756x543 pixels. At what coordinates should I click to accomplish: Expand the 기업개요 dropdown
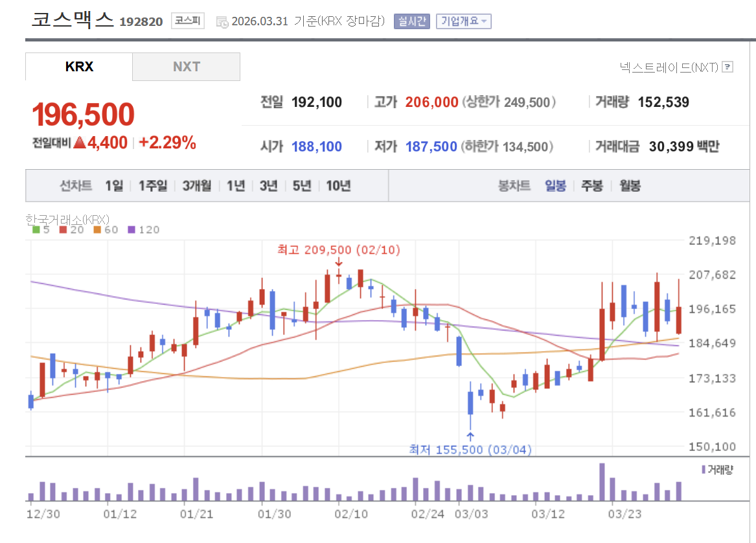pos(463,21)
